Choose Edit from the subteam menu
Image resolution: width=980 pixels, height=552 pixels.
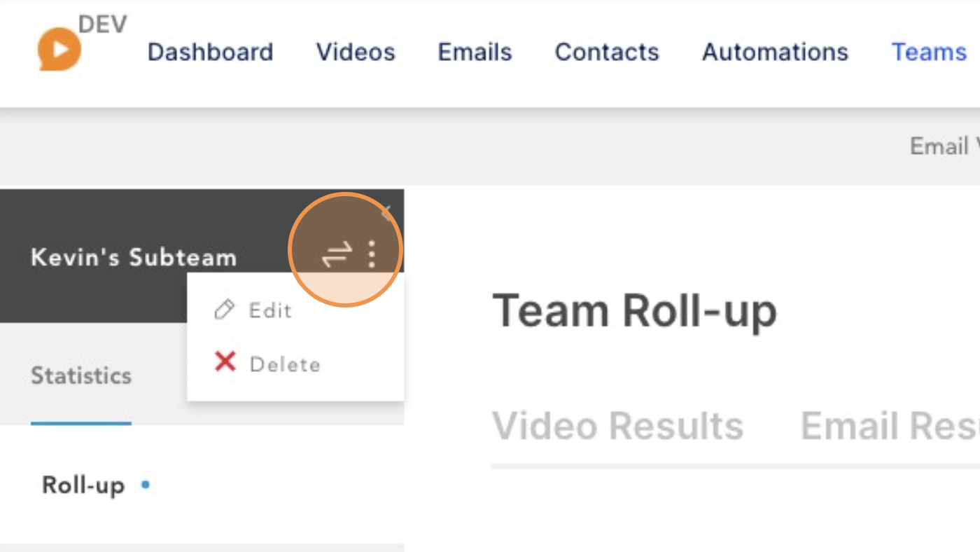point(270,310)
